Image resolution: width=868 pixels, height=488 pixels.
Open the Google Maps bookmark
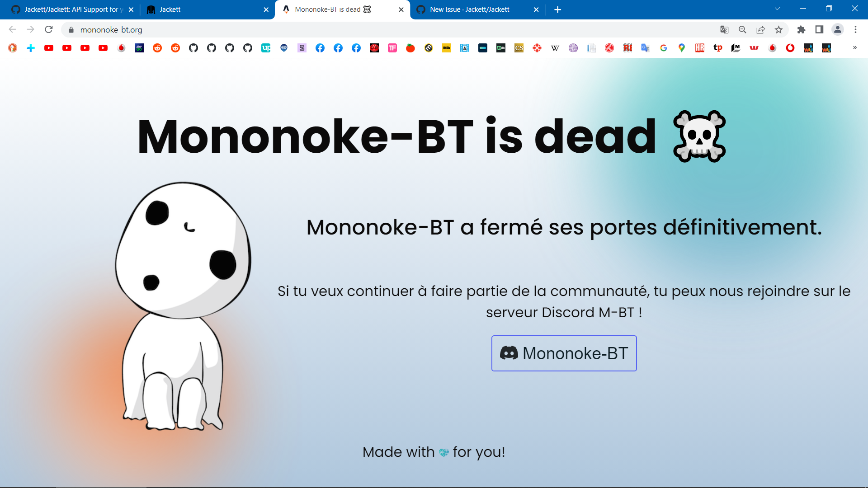point(682,48)
